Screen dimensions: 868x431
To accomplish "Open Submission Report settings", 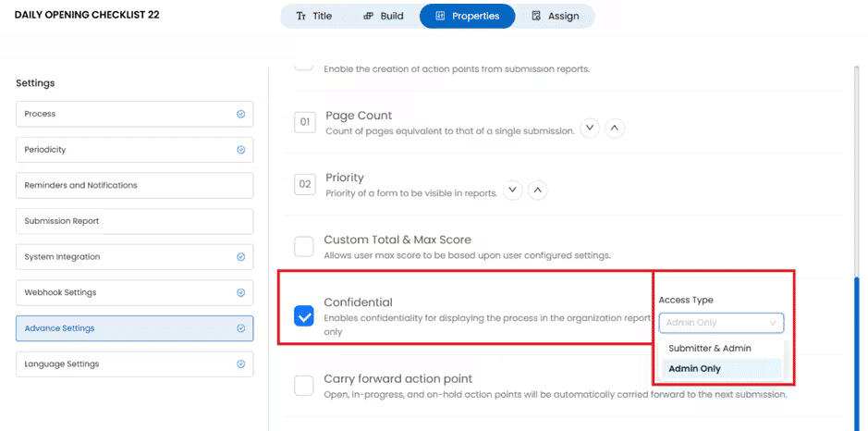I will pyautogui.click(x=134, y=221).
